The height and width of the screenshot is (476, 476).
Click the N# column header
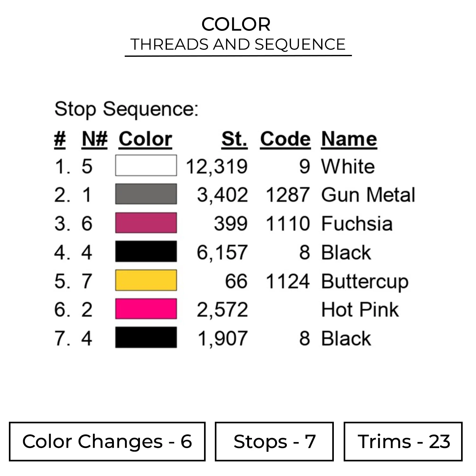(x=95, y=139)
